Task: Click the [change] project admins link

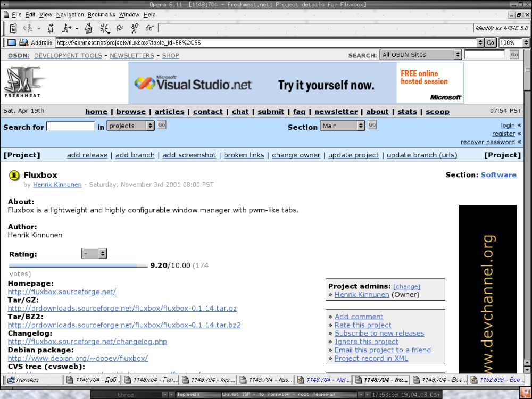Action: [406, 287]
